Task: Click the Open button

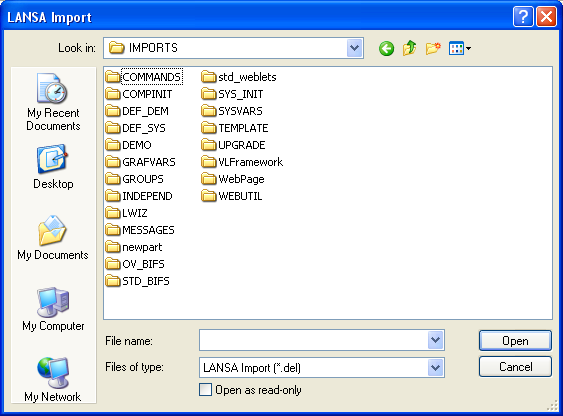Action: tap(515, 341)
